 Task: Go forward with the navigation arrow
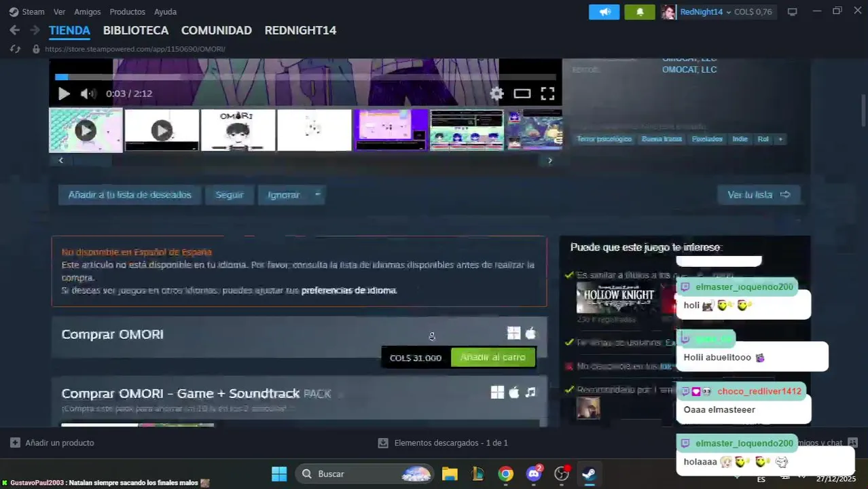click(x=35, y=30)
